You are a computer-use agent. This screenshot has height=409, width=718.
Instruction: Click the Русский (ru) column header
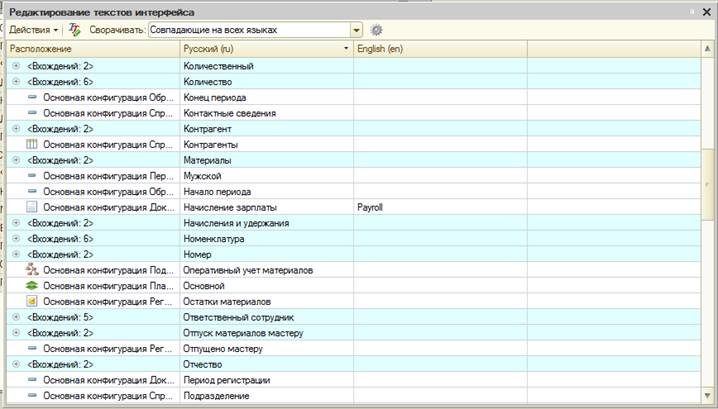click(x=267, y=49)
